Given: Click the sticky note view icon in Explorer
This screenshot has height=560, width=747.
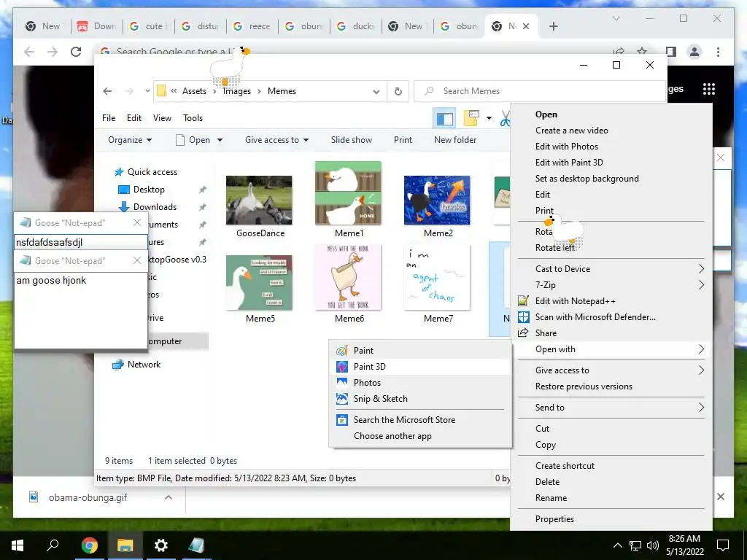Looking at the screenshot, I should pyautogui.click(x=471, y=118).
